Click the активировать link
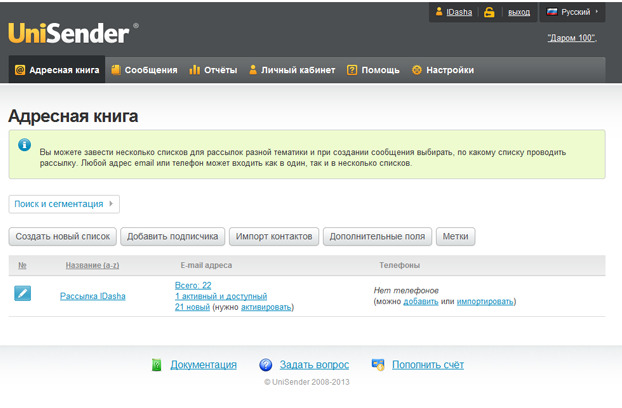The height and width of the screenshot is (408, 622). pos(266,307)
